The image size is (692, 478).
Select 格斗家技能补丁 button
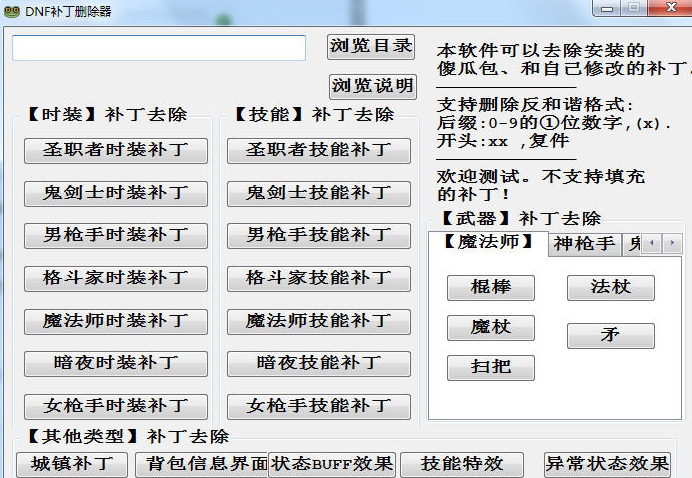pos(319,279)
